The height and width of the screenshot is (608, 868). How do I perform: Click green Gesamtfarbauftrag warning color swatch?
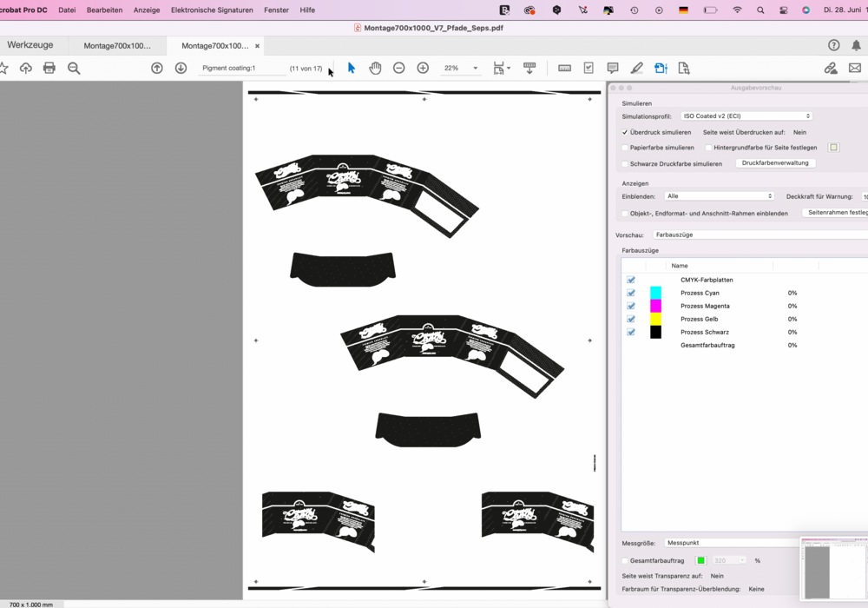point(700,560)
